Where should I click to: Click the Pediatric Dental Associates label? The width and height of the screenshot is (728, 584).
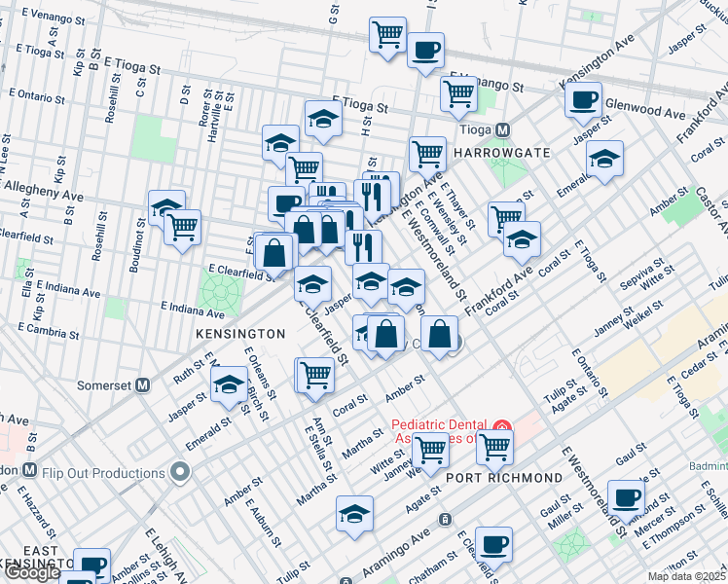439,431
